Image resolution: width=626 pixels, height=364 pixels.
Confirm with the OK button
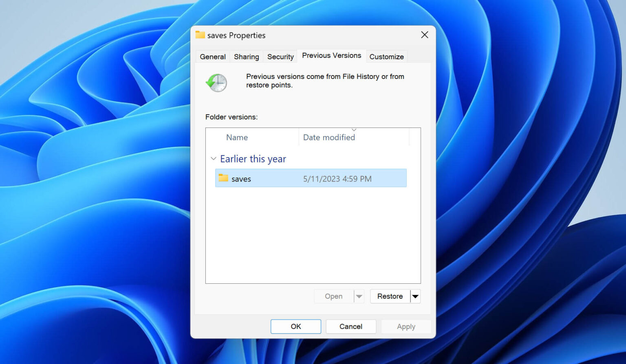[x=295, y=327]
